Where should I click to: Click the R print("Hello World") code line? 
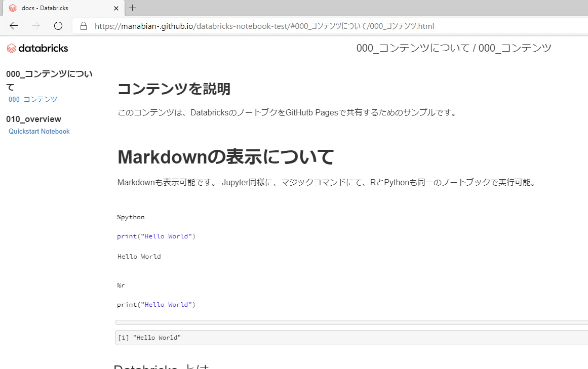pos(156,305)
